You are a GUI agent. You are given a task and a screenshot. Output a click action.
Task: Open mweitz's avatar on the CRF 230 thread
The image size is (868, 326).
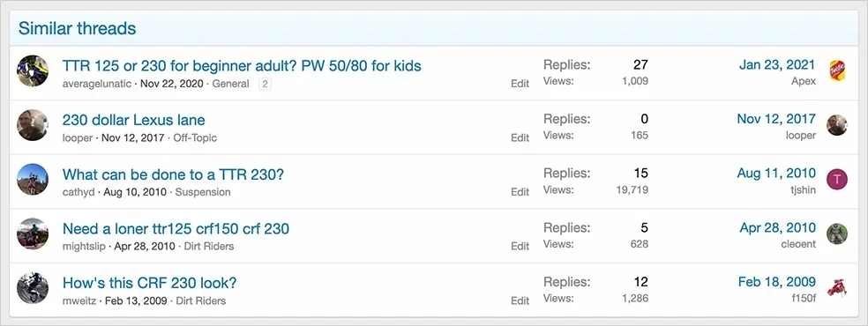[x=33, y=288]
